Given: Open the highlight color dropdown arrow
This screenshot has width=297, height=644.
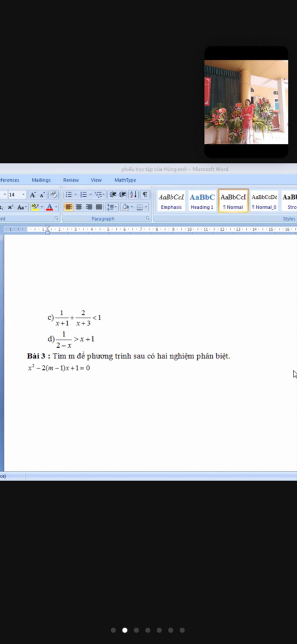Looking at the screenshot, I should point(42,207).
